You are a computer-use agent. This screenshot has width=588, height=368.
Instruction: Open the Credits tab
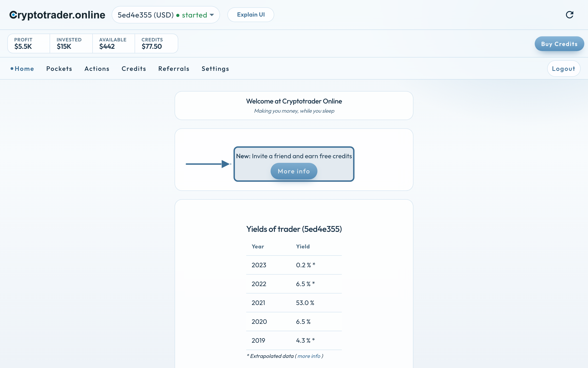(x=134, y=69)
